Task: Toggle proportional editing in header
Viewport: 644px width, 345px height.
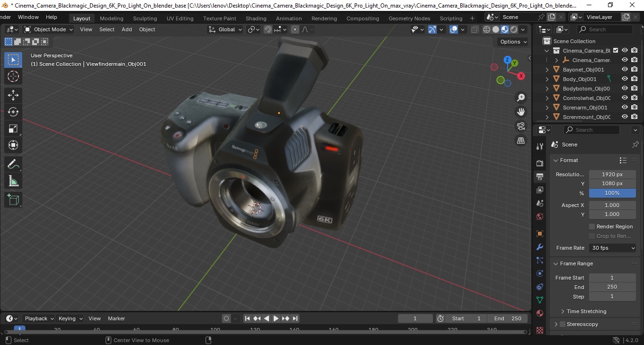Action: click(295, 29)
